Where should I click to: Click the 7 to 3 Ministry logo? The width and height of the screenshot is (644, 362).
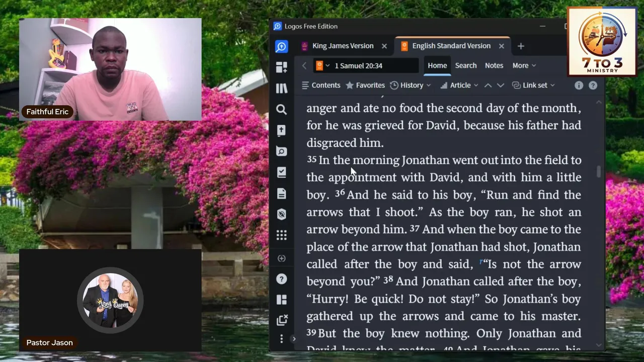point(602,42)
